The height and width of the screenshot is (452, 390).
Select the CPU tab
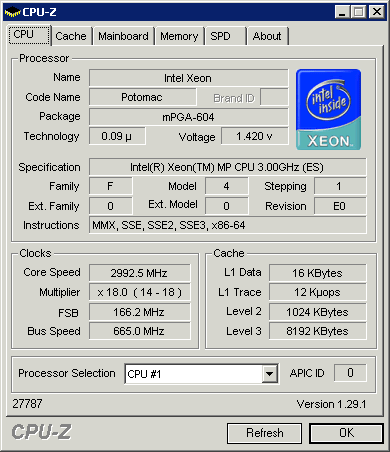coord(29,35)
